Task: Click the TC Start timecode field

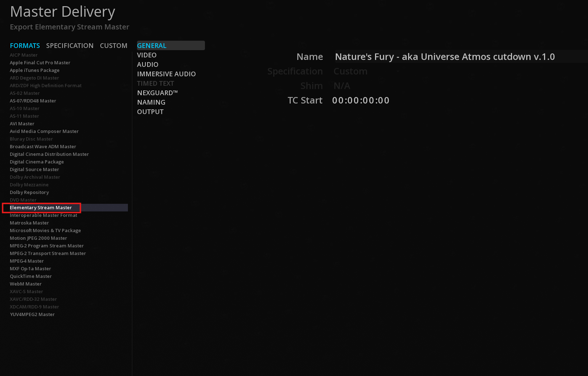Action: tap(361, 100)
